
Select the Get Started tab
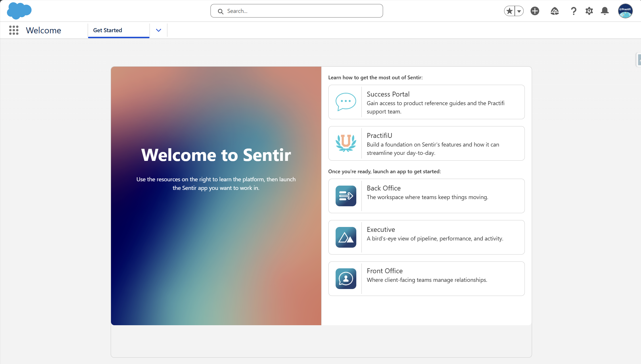coord(119,30)
